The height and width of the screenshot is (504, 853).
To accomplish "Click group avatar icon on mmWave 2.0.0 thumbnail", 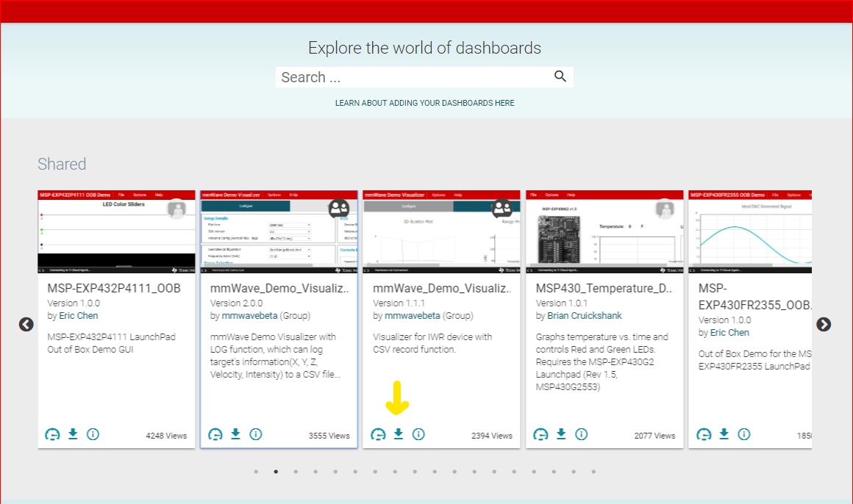I will (339, 208).
